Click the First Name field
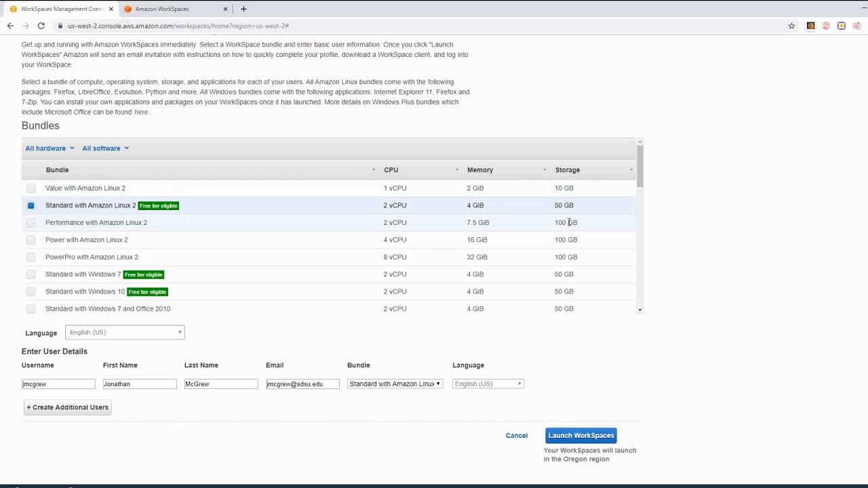This screenshot has width=868, height=488. coord(140,384)
